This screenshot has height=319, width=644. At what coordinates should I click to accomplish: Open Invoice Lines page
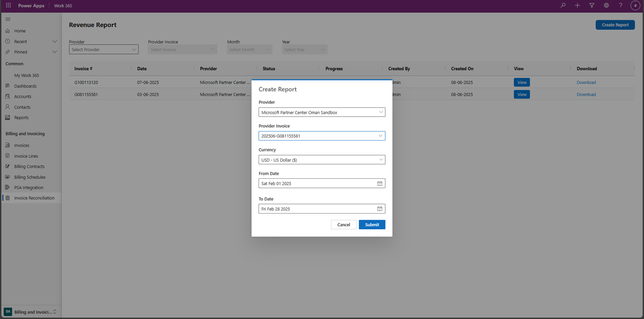click(x=26, y=156)
